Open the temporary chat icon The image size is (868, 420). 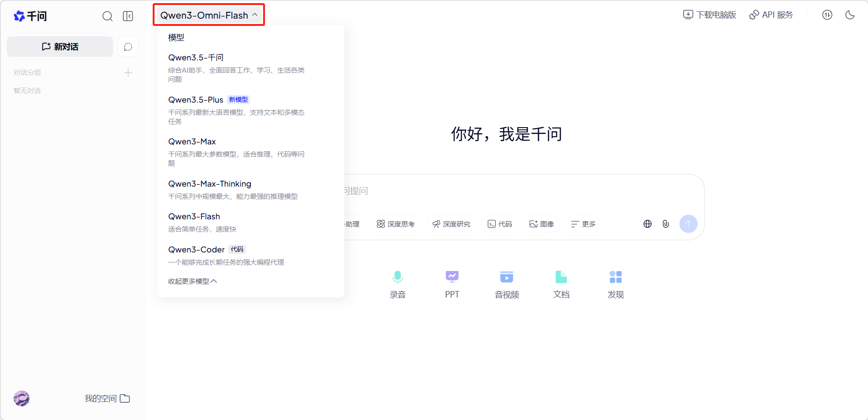(128, 47)
